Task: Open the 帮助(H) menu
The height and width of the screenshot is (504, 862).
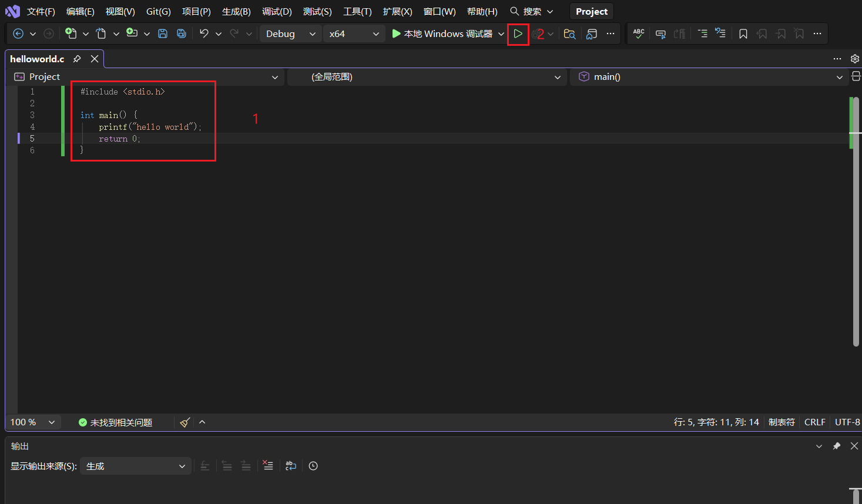Action: point(482,12)
